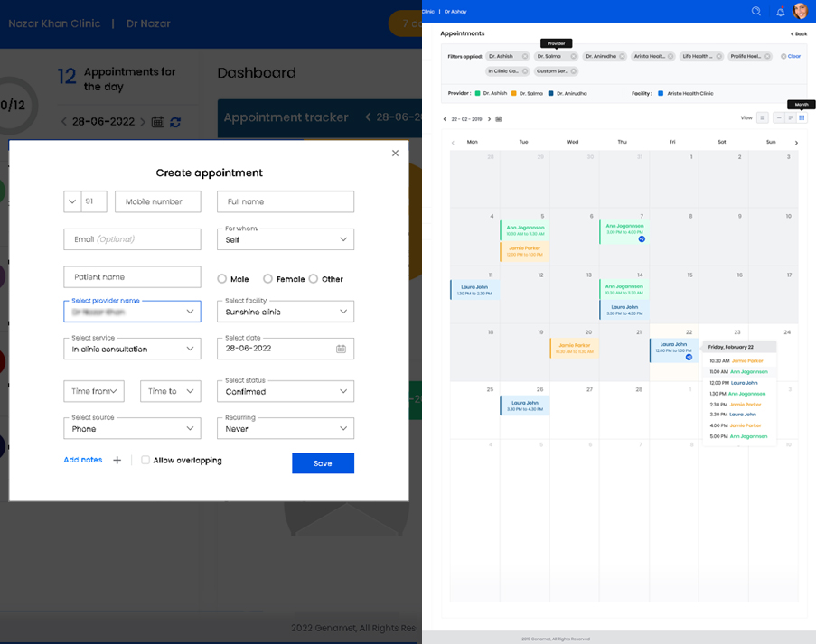
Task: Save the new appointment
Action: click(323, 462)
